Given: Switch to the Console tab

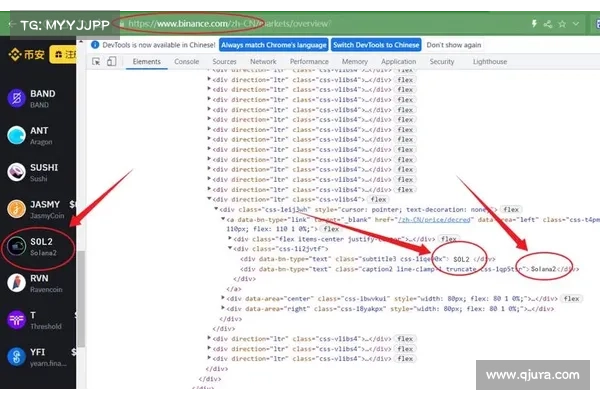Looking at the screenshot, I should (186, 62).
